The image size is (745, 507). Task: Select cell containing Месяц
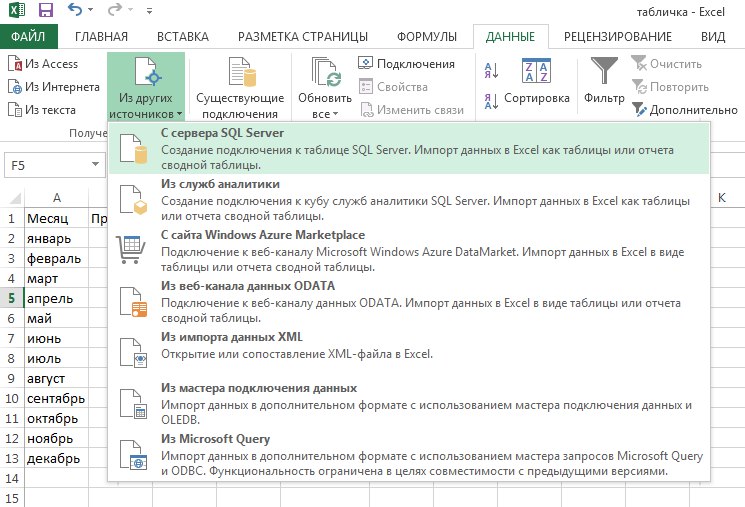click(x=57, y=218)
